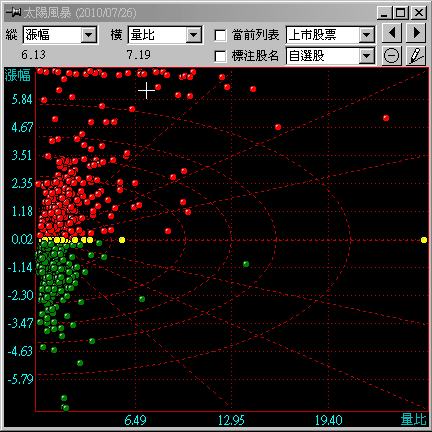Open the 橫 axis 量比 dropdown arrow
Viewport: 432px width, 432px height.
[194, 35]
